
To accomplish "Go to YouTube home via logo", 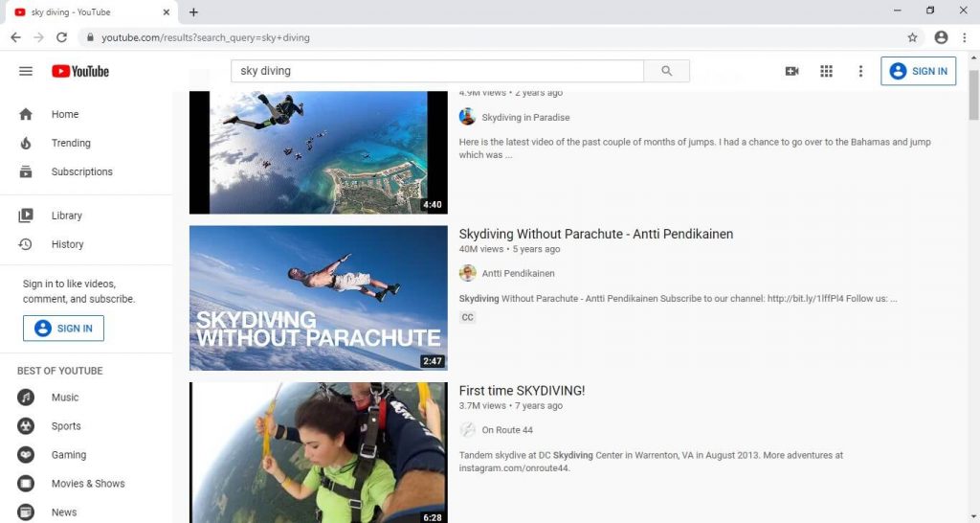I will [80, 71].
